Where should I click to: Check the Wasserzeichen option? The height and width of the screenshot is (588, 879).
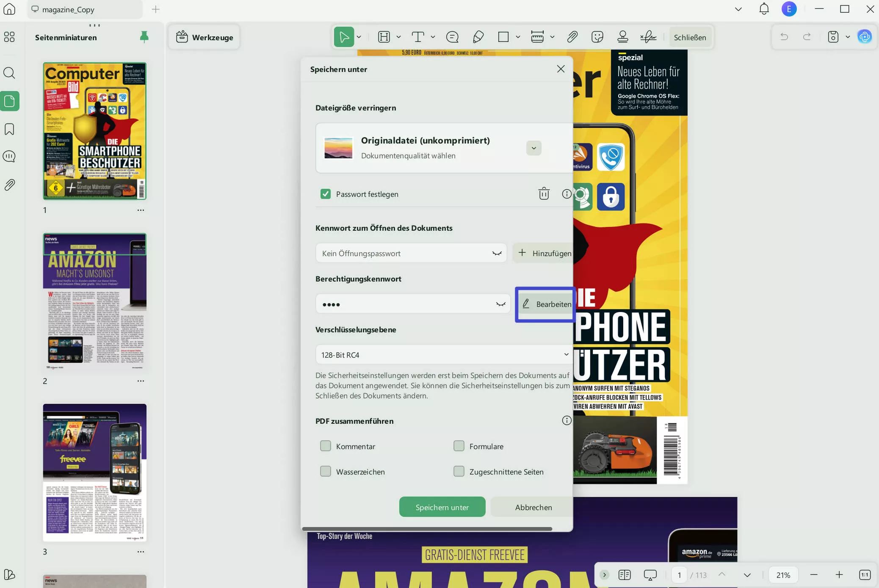point(326,472)
